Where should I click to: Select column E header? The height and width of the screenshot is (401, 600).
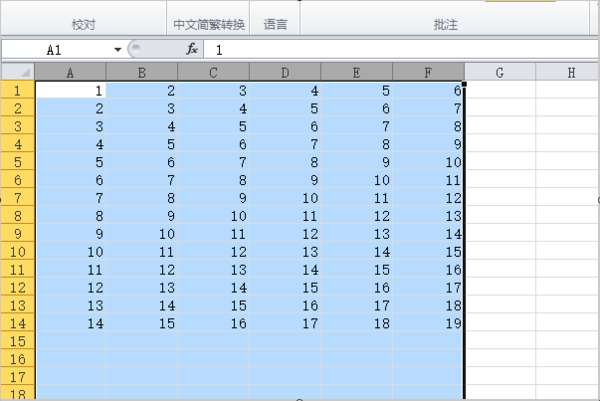point(357,72)
